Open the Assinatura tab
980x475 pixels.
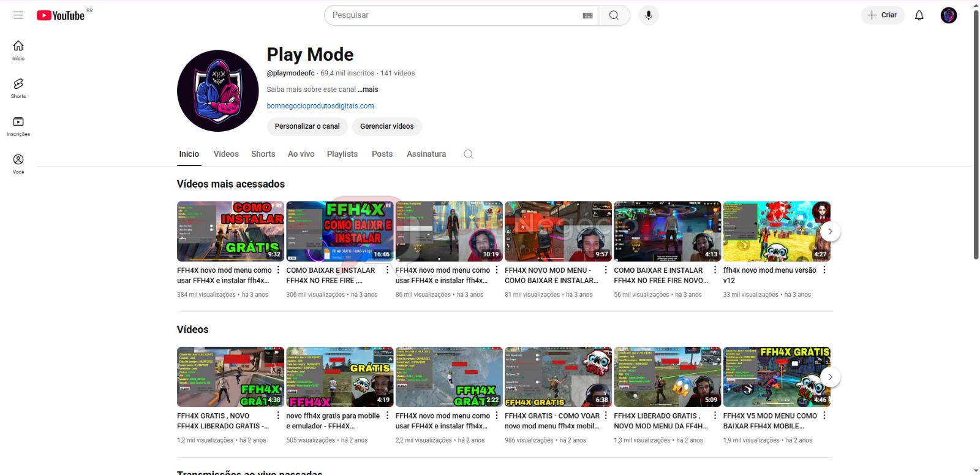[426, 154]
